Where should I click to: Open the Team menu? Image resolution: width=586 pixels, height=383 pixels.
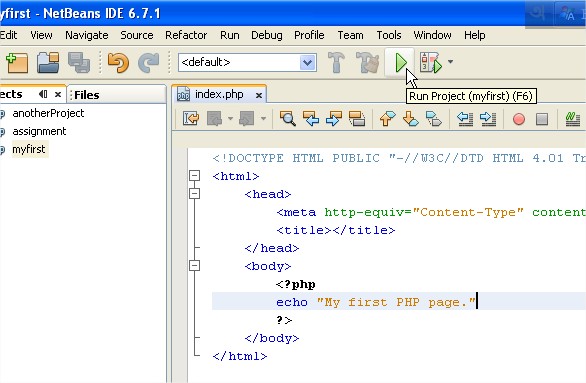click(x=351, y=35)
